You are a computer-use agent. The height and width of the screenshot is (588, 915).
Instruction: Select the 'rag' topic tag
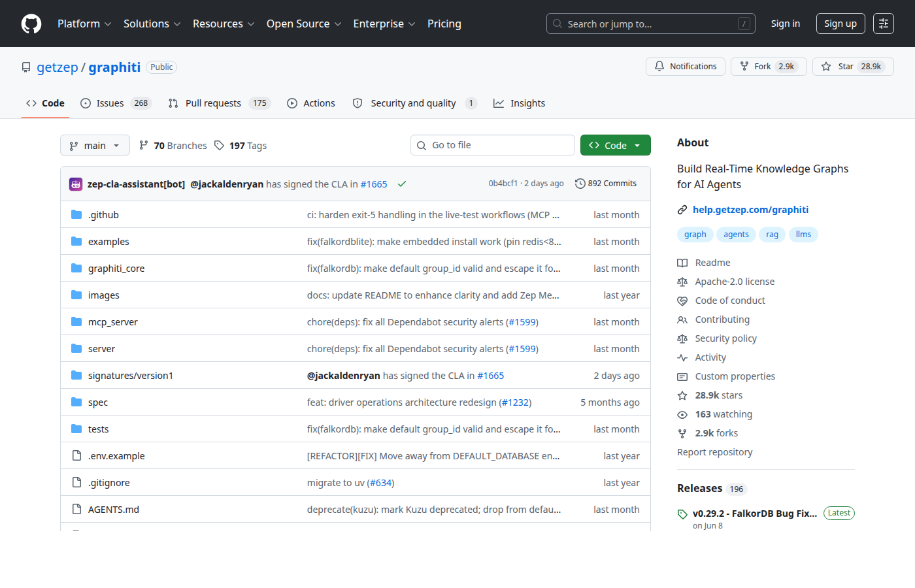[772, 235]
